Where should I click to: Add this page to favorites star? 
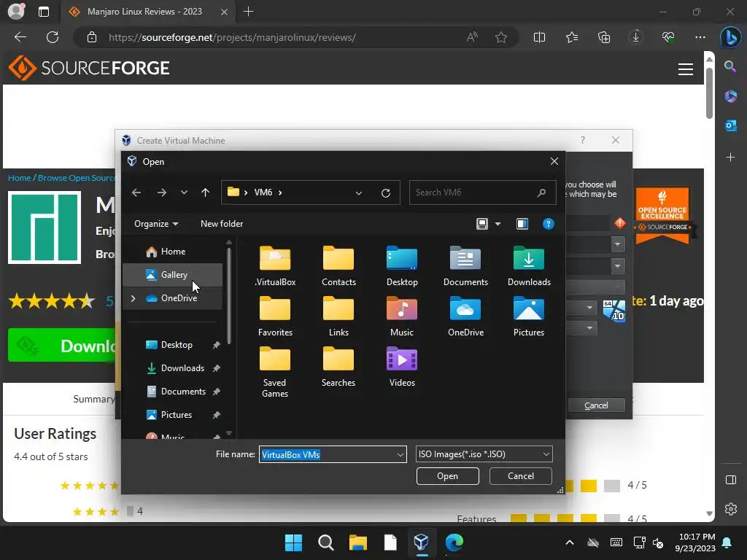point(500,37)
